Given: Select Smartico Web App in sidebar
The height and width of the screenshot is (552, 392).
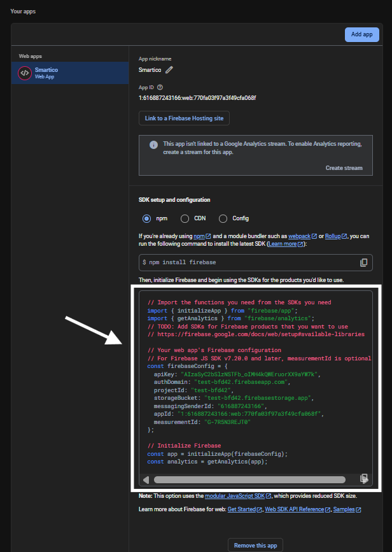Looking at the screenshot, I should pos(70,73).
